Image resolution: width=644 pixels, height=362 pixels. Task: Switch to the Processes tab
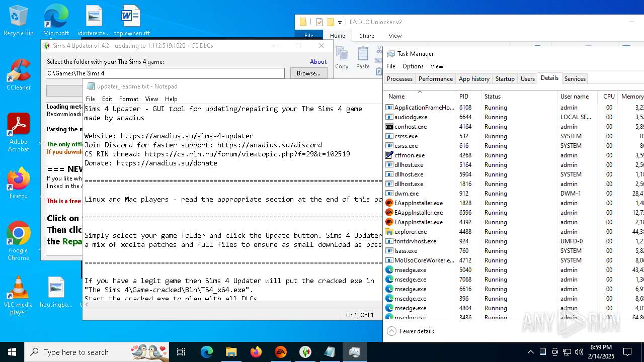click(400, 79)
